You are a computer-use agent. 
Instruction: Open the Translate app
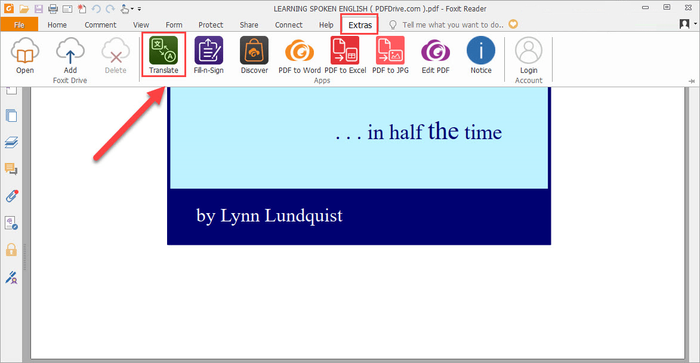tap(163, 55)
